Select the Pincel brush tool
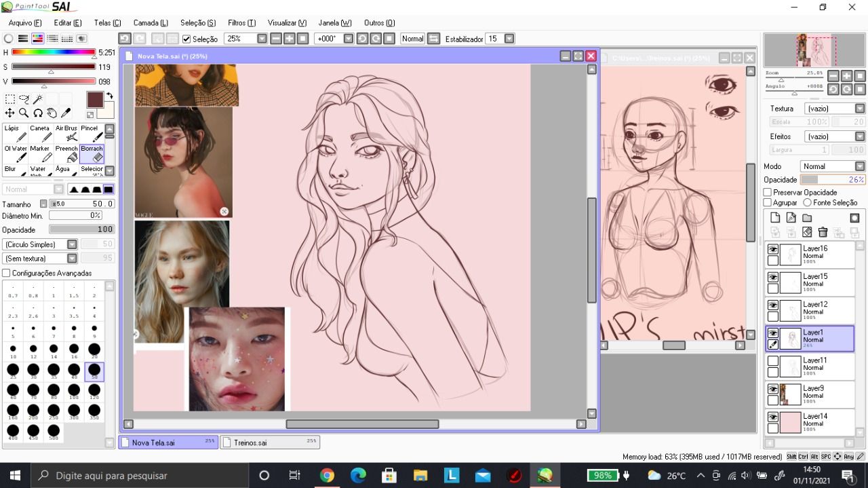The image size is (868, 488). click(91, 134)
